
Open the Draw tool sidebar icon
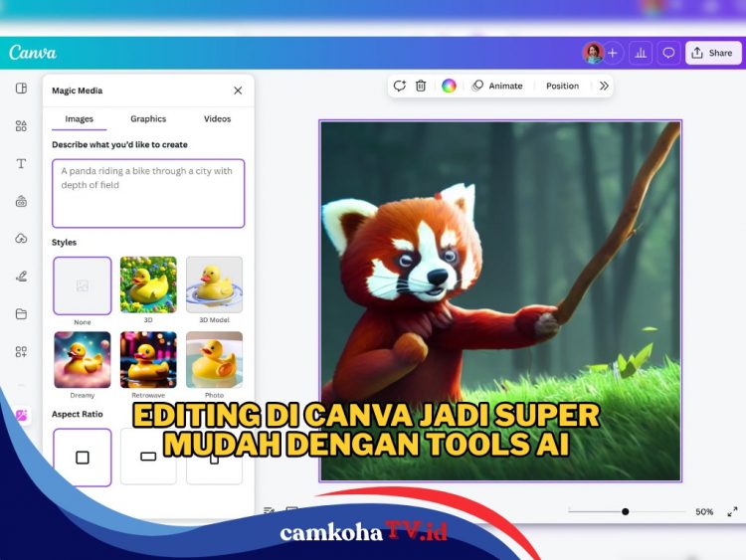[21, 277]
